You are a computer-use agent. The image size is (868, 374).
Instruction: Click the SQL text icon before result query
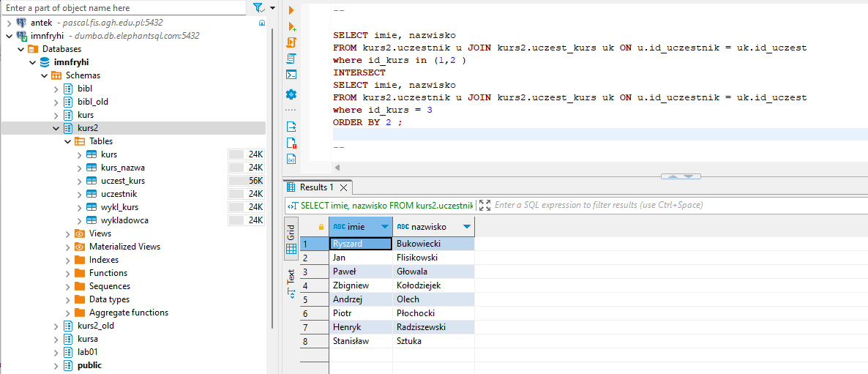(293, 205)
